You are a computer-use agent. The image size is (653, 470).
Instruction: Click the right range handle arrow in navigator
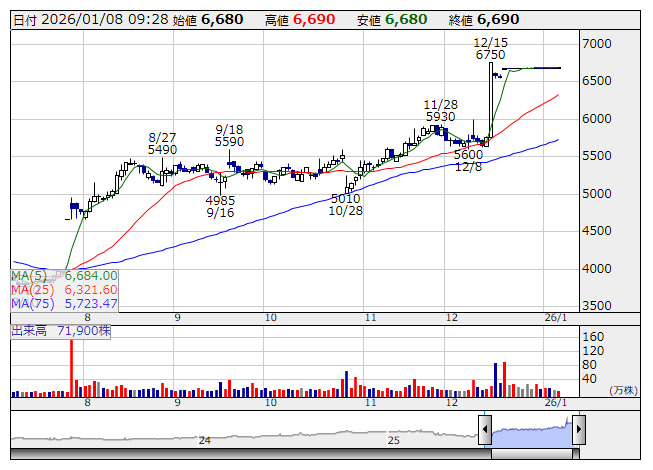point(578,431)
